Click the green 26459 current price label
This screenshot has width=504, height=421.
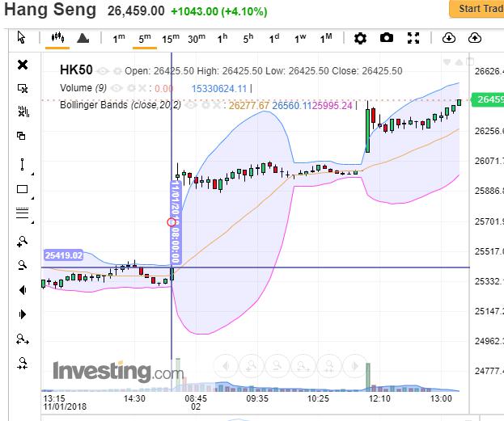point(488,99)
